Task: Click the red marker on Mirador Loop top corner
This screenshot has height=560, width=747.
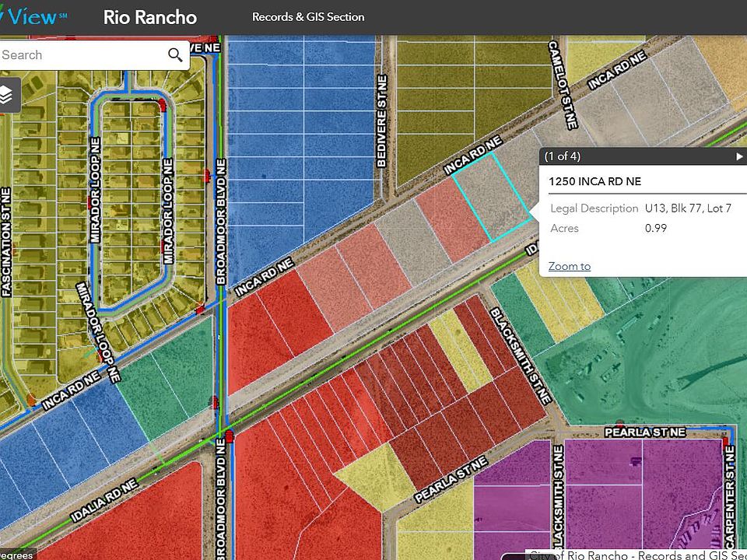Action: (x=163, y=105)
